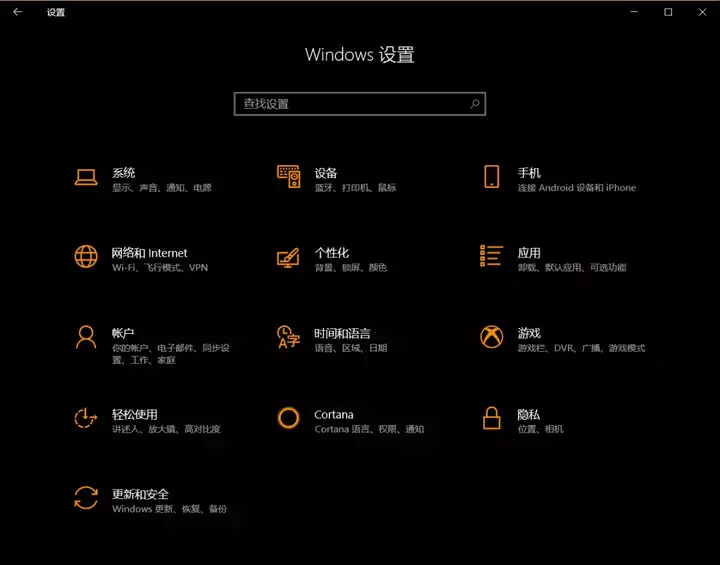
Task: Maximize the 设置 window
Action: pyautogui.click(x=668, y=12)
